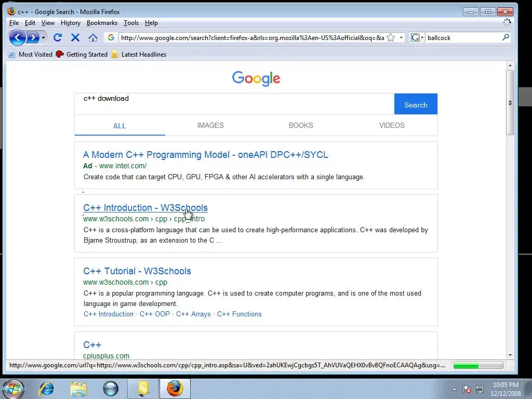Viewport: 532px width, 399px height.
Task: Go to the Home page icon
Action: 93,37
